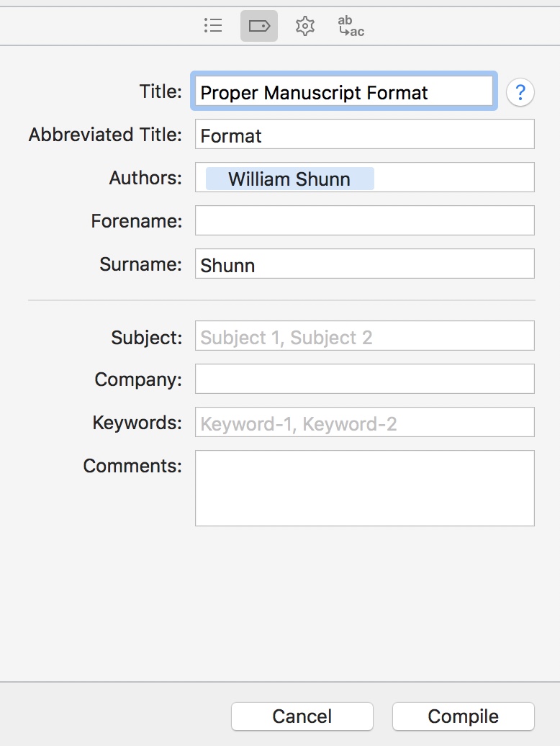This screenshot has width=560, height=746.
Task: Click the Cancel button
Action: tap(302, 716)
